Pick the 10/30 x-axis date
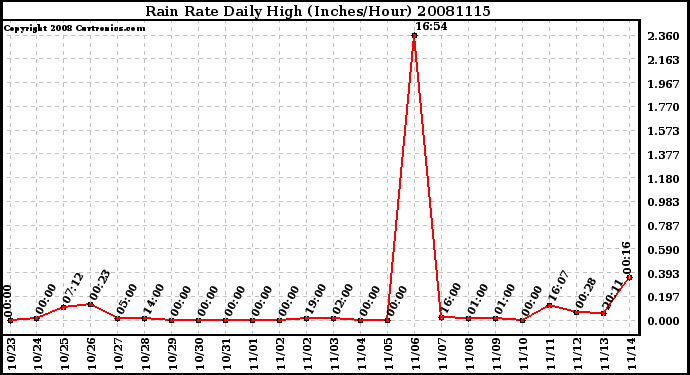Image resolution: width=690 pixels, height=375 pixels. pos(200,353)
